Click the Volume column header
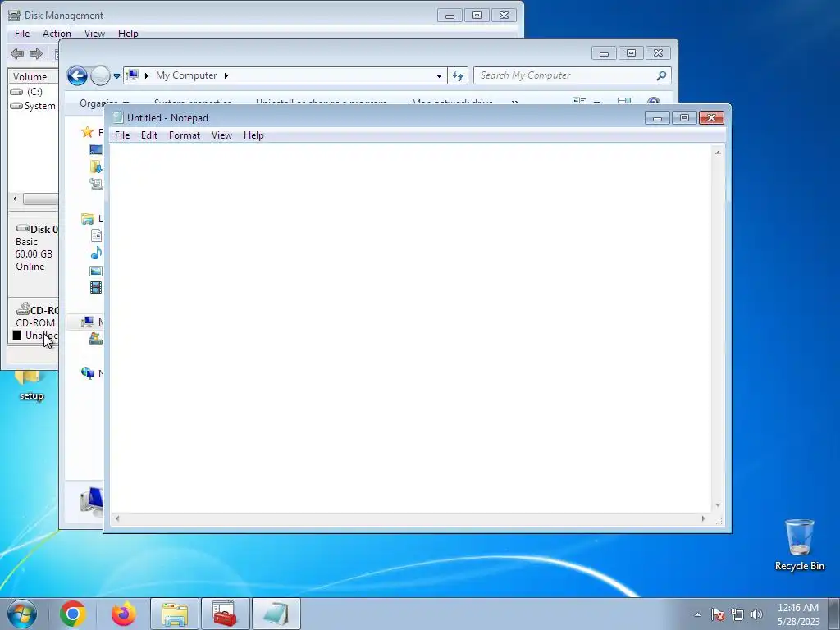The image size is (840, 630). coord(33,76)
